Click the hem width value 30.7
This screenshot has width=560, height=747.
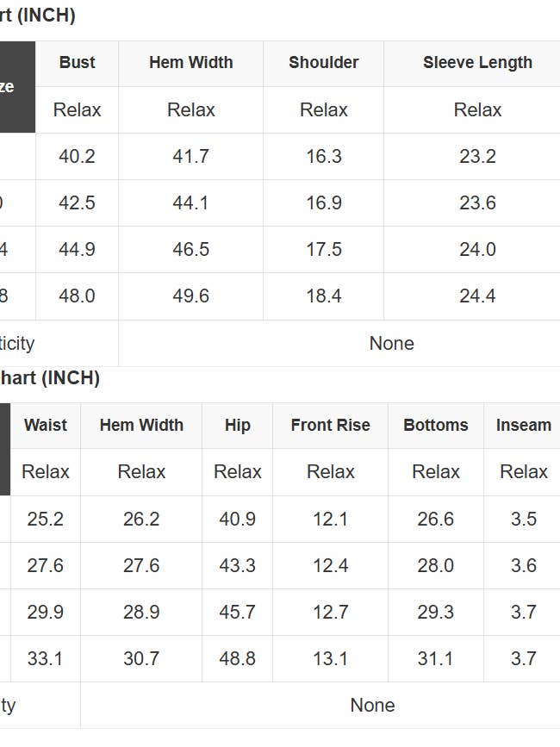click(141, 659)
